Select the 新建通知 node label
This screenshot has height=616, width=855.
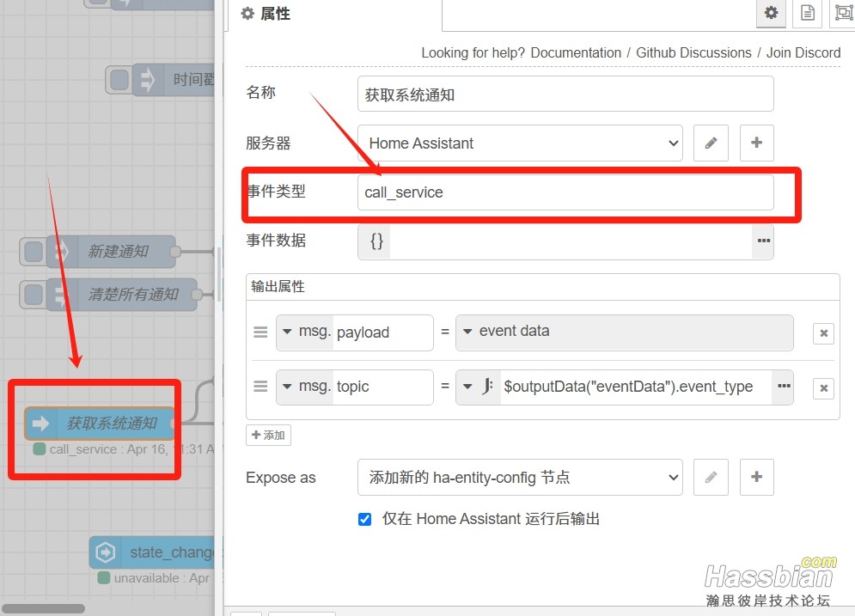[x=118, y=252]
